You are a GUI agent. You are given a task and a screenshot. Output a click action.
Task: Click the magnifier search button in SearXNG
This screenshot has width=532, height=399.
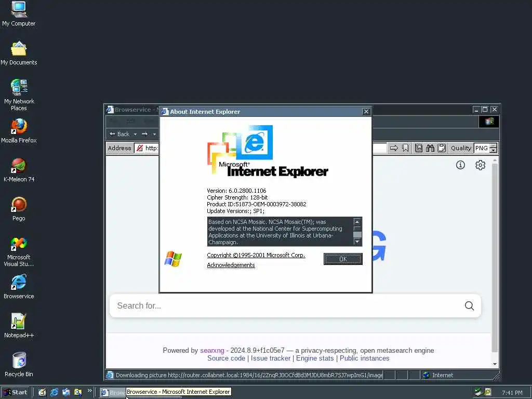[x=469, y=305]
